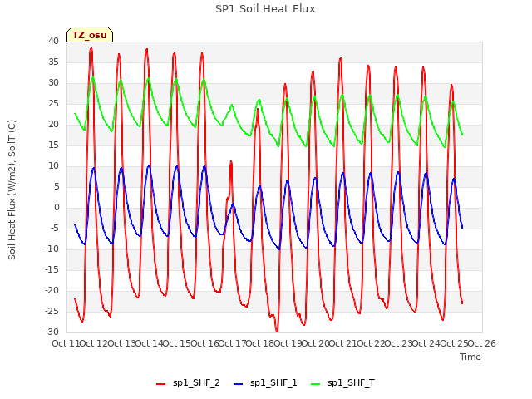Click the green curve's first peak after Oct 11
Viewport: 532px width, 399px height.
click(x=93, y=78)
